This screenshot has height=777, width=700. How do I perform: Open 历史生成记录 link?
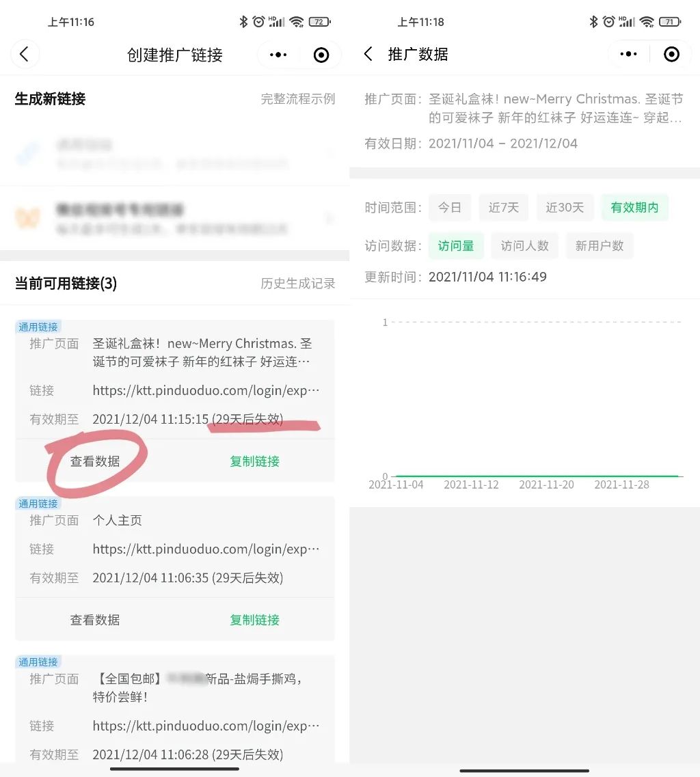pyautogui.click(x=298, y=284)
